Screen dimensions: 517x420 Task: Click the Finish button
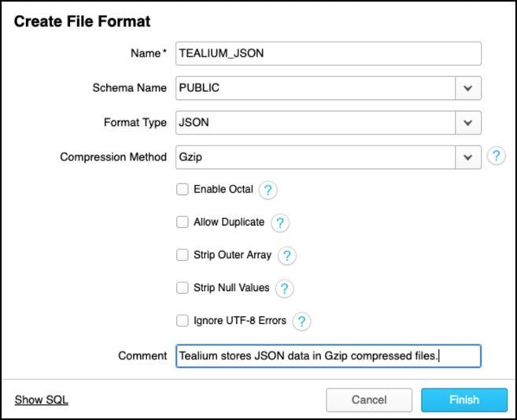tap(463, 400)
